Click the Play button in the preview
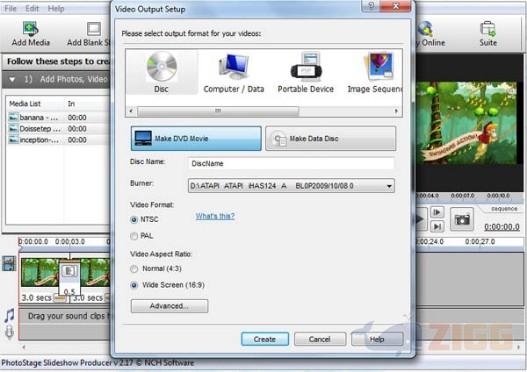The image size is (527, 372). coord(421,220)
